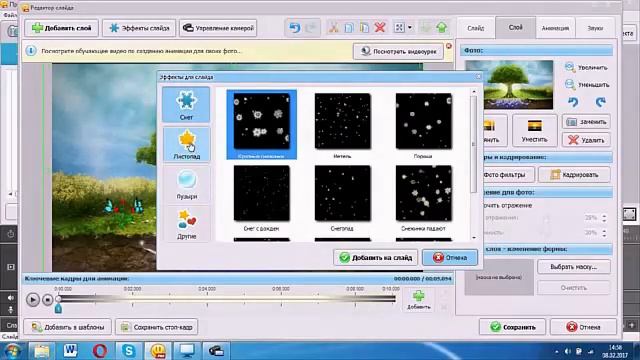640x360 pixels.
Task: Play the animation preview
Action: tap(33, 300)
